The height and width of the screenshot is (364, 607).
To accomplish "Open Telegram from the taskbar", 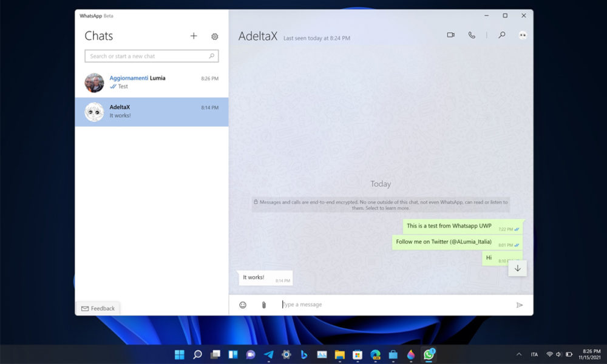I will click(x=268, y=356).
